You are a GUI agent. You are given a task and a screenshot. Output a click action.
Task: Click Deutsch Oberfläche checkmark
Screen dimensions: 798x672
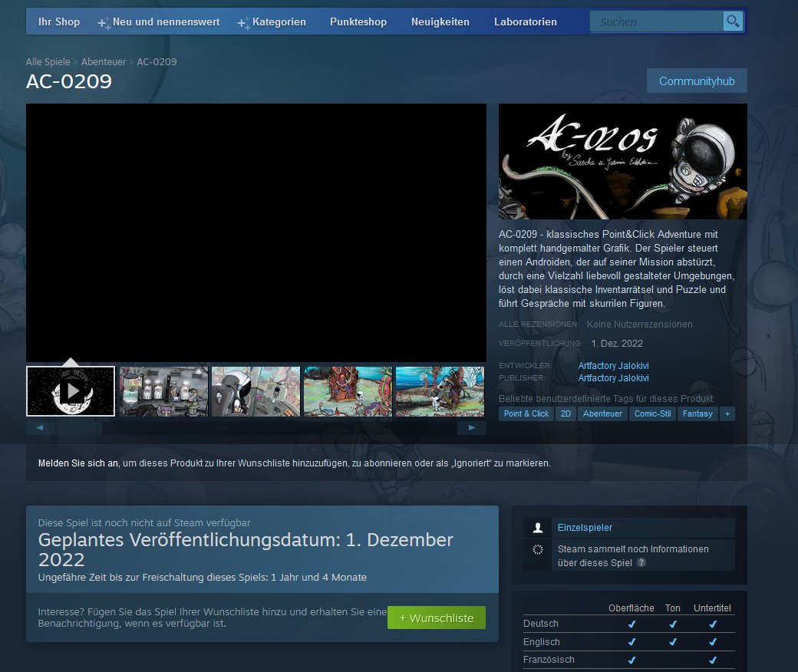[x=631, y=624]
